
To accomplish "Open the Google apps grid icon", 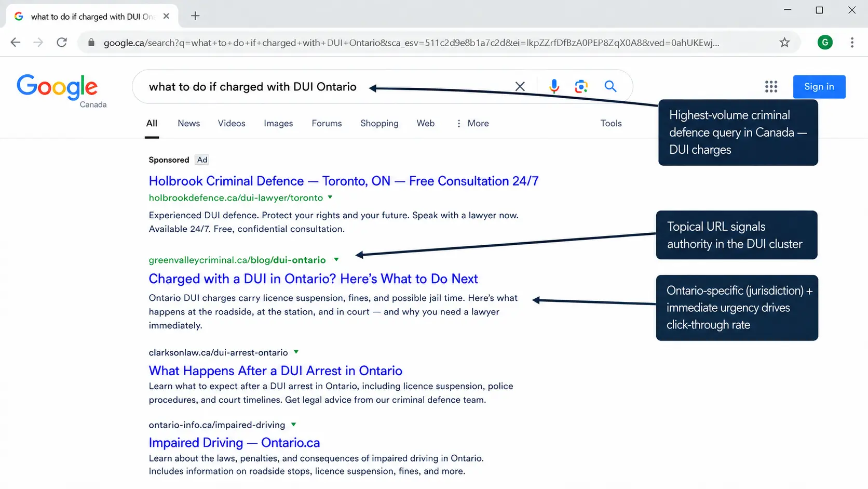I will click(x=771, y=87).
